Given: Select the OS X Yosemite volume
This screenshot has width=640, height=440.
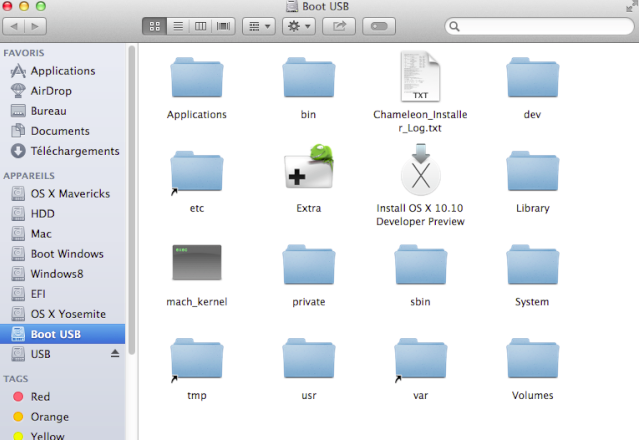Looking at the screenshot, I should [x=62, y=314].
